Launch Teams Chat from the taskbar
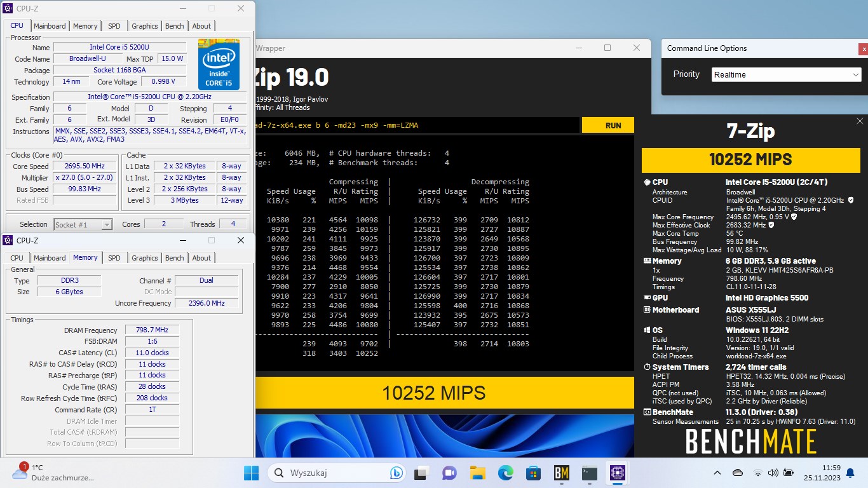This screenshot has width=868, height=488. point(449,473)
